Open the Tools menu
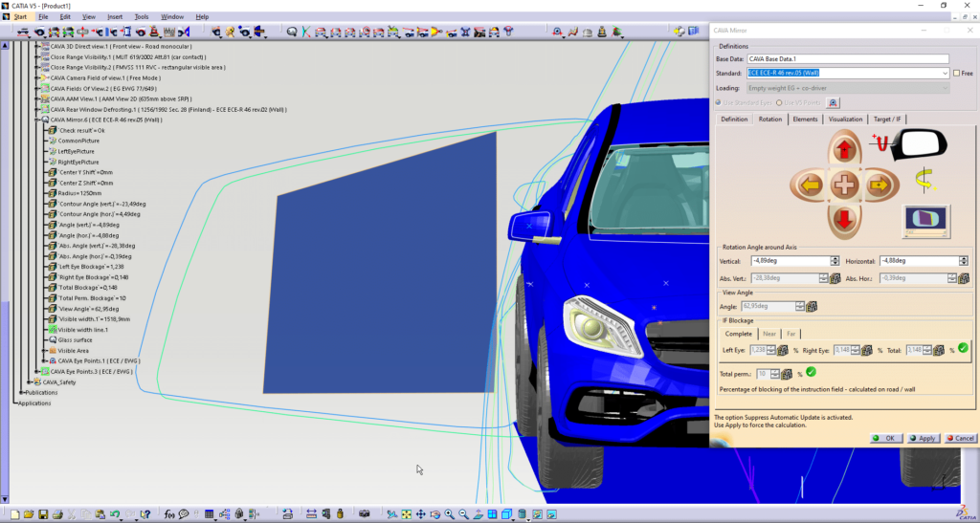Image resolution: width=980 pixels, height=523 pixels. point(142,17)
